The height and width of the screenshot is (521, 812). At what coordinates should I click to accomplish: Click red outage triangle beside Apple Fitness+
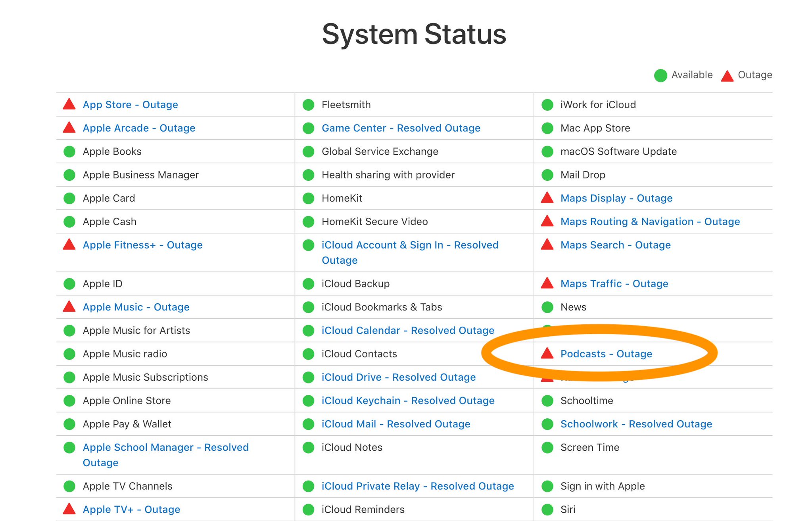pos(69,244)
